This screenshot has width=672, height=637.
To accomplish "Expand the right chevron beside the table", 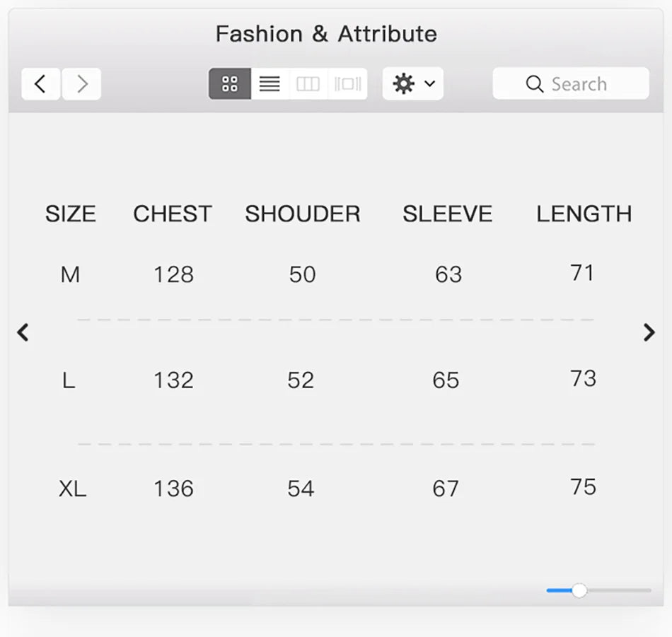I will click(x=649, y=332).
